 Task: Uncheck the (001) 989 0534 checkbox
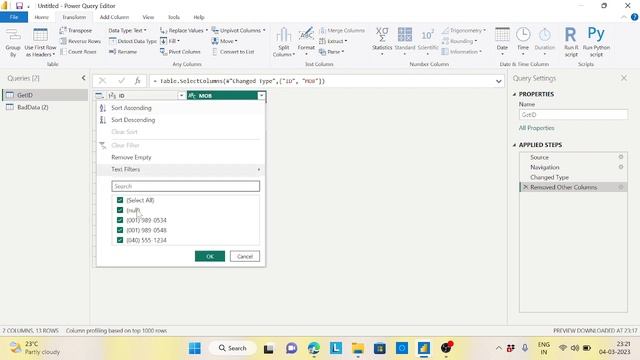[x=120, y=220]
